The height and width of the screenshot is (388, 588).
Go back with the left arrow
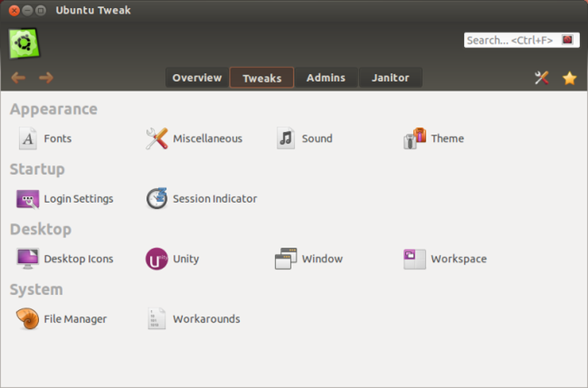pyautogui.click(x=18, y=78)
